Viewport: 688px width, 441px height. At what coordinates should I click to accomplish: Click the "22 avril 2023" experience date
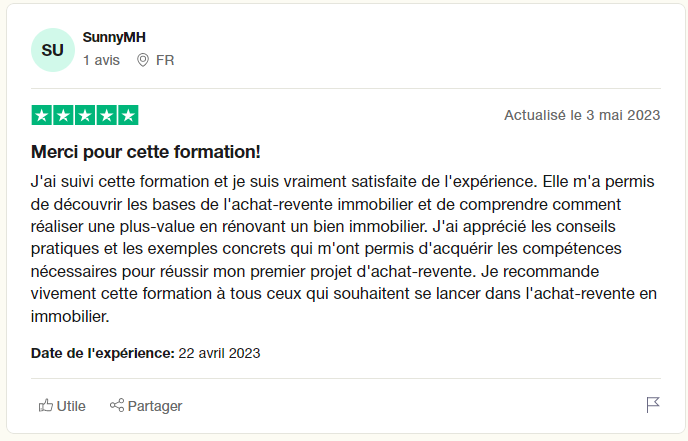[x=219, y=353]
